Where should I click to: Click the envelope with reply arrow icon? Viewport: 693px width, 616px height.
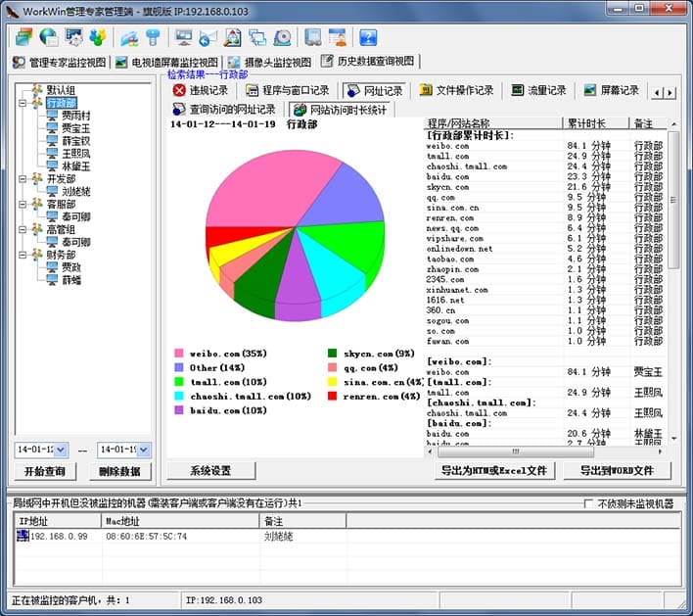(x=208, y=37)
